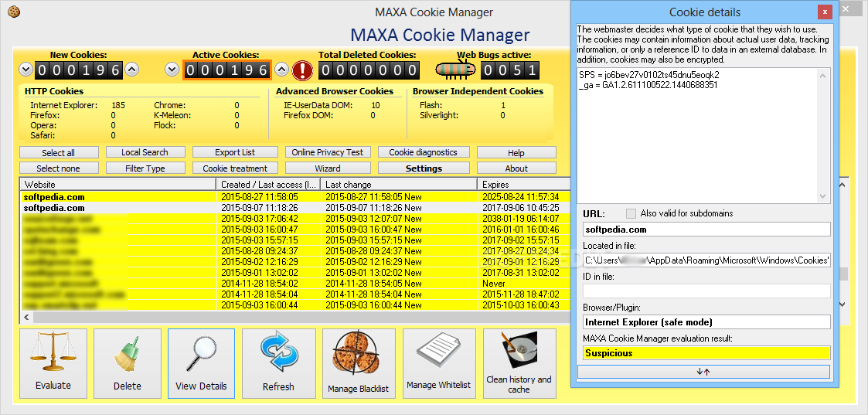
Task: Click the Select all button
Action: (59, 153)
